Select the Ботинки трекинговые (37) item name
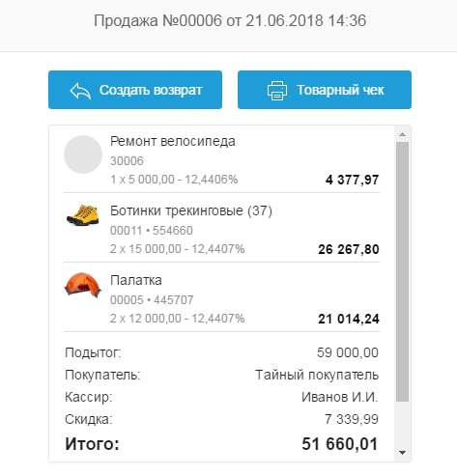 click(191, 210)
